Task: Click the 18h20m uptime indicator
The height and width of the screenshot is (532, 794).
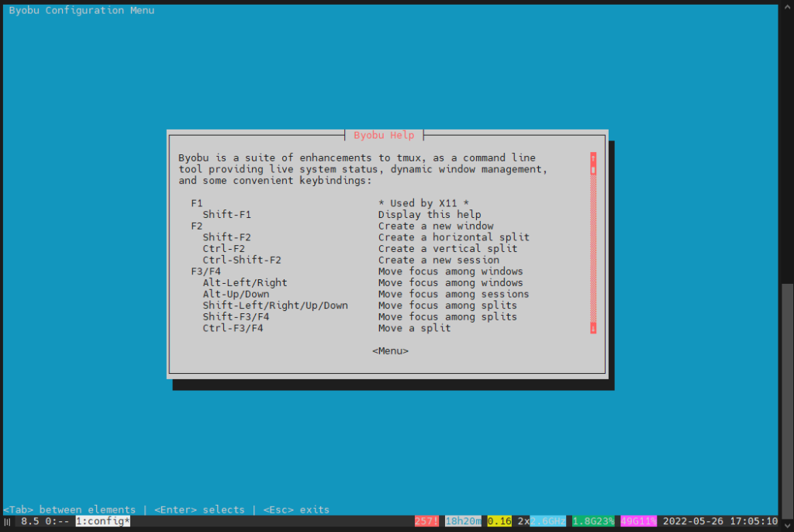Action: (x=462, y=520)
